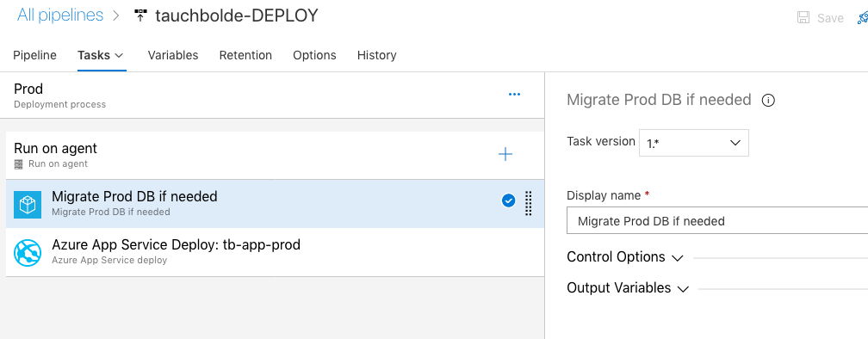Add a task with the plus icon
The width and height of the screenshot is (868, 339).
tap(505, 154)
